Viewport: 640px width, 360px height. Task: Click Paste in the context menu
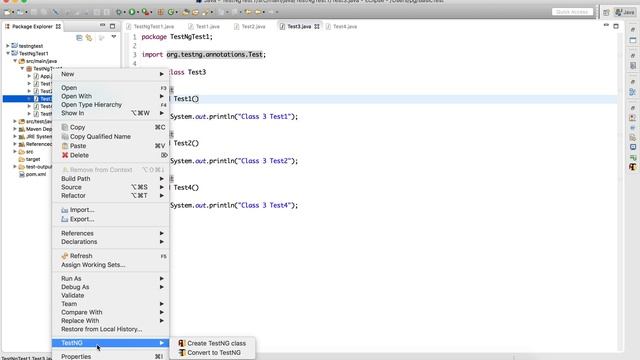111,146
